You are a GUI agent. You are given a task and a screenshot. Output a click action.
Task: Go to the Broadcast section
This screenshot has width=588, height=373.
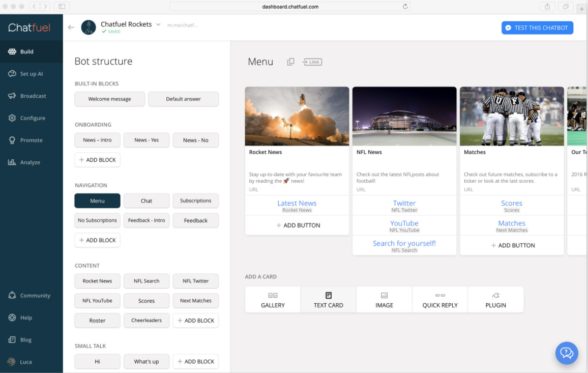click(x=31, y=96)
